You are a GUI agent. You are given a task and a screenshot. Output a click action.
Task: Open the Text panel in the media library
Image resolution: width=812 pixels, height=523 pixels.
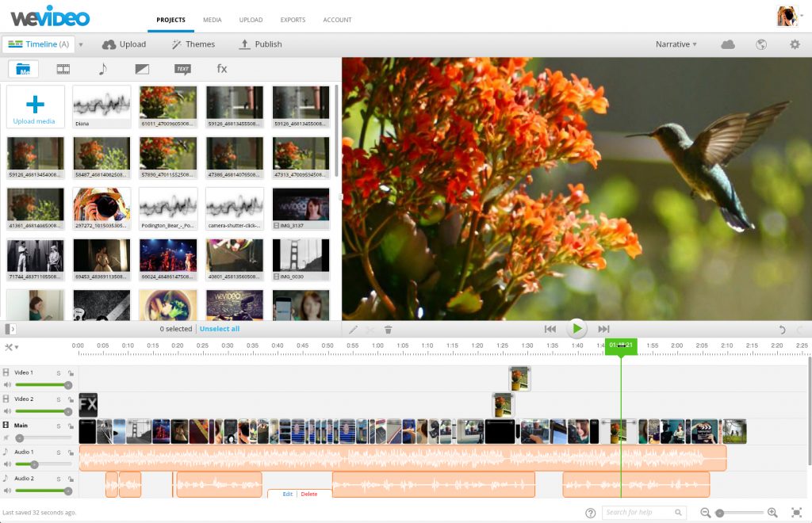tap(182, 69)
